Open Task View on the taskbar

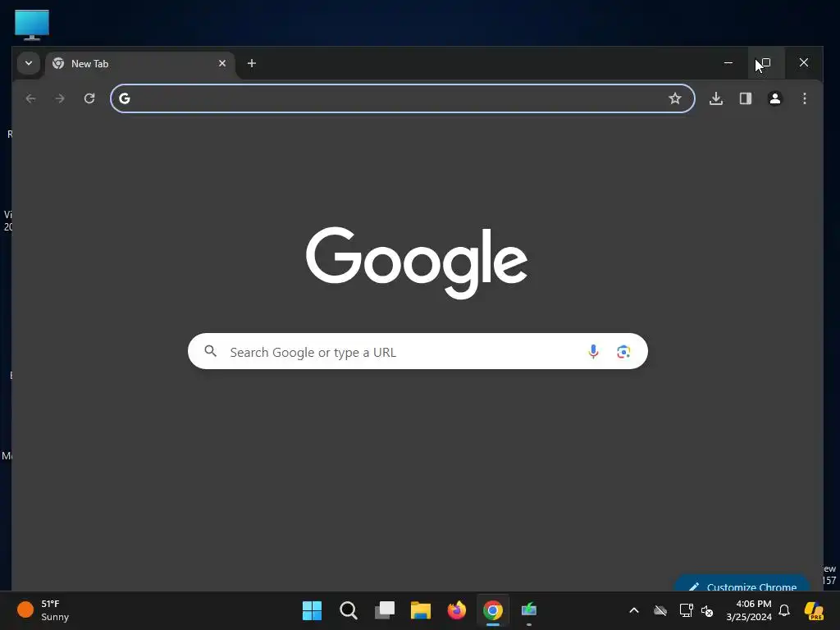[385, 610]
